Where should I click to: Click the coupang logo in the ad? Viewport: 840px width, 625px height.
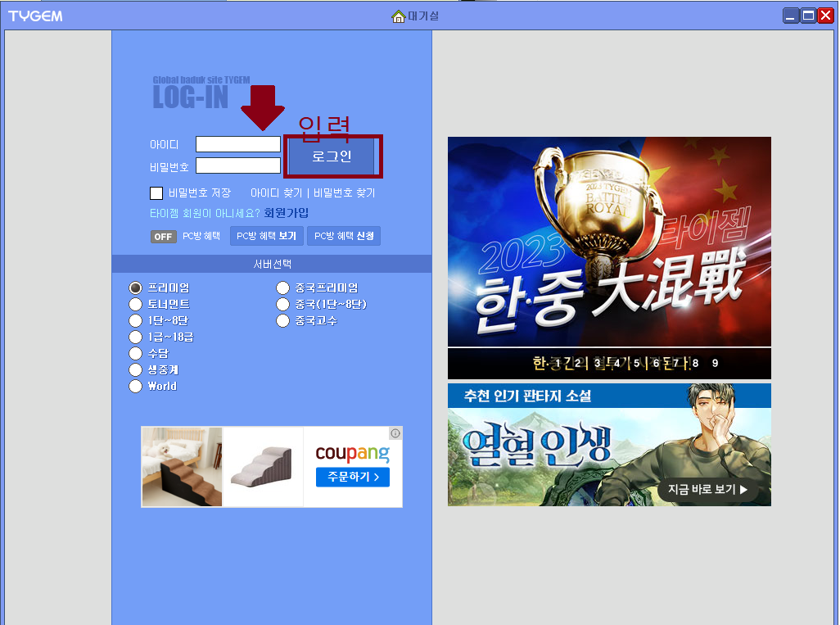tap(353, 453)
